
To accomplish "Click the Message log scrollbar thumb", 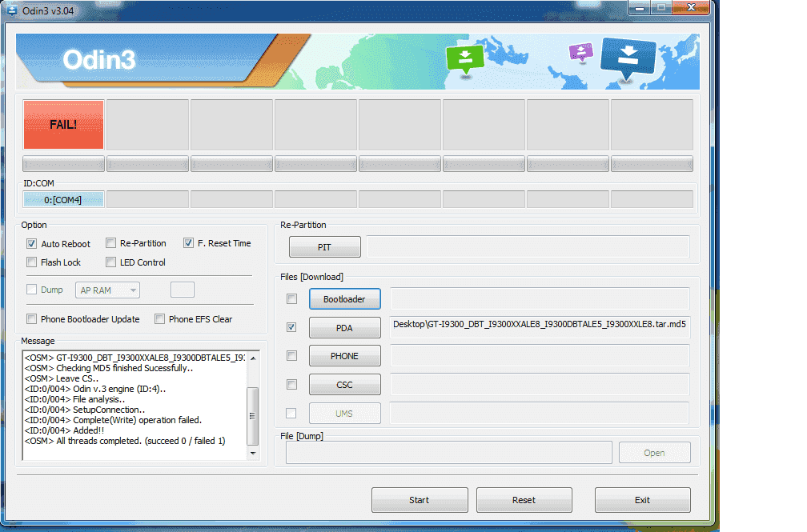I will (x=253, y=416).
